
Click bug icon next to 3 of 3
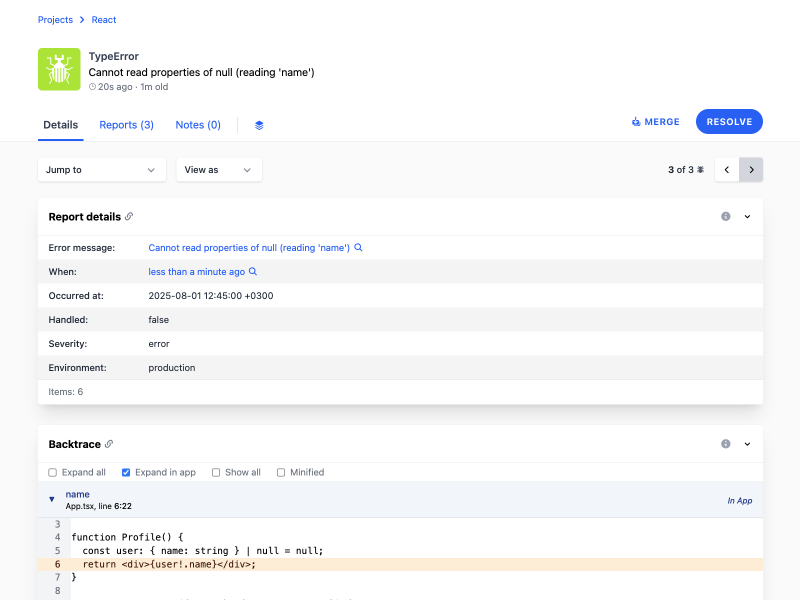(x=701, y=169)
